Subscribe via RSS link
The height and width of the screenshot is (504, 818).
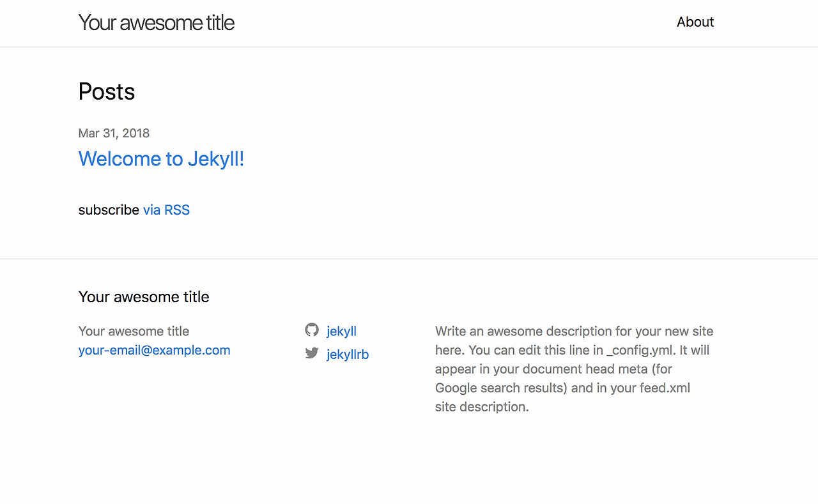166,210
